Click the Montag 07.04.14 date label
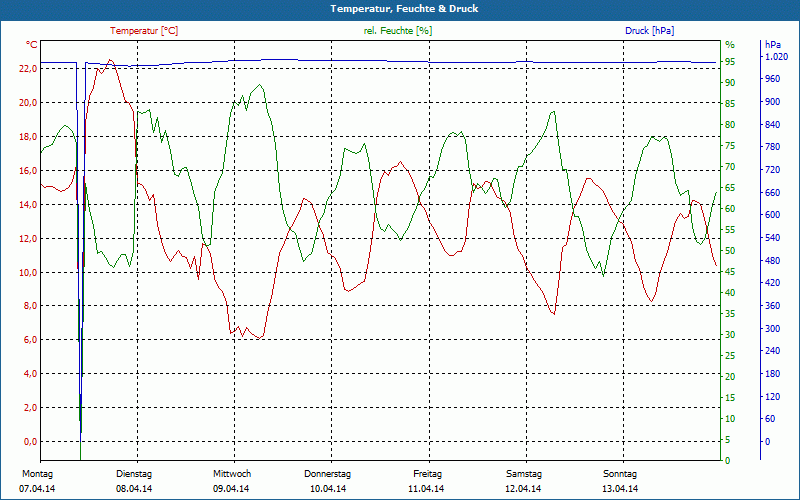This screenshot has height=500, width=800. 37,481
